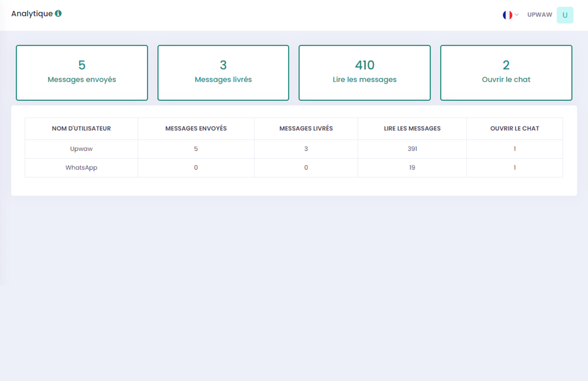Click the Analytique page title

[32, 14]
